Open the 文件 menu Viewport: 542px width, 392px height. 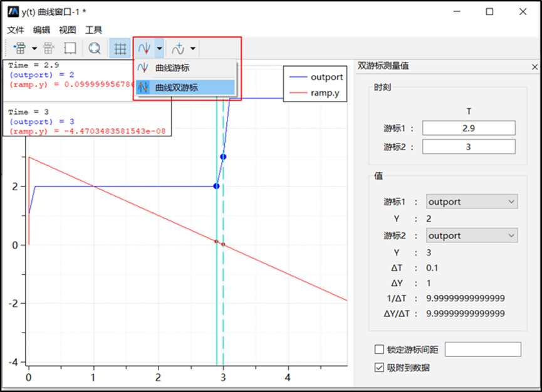tap(16, 30)
